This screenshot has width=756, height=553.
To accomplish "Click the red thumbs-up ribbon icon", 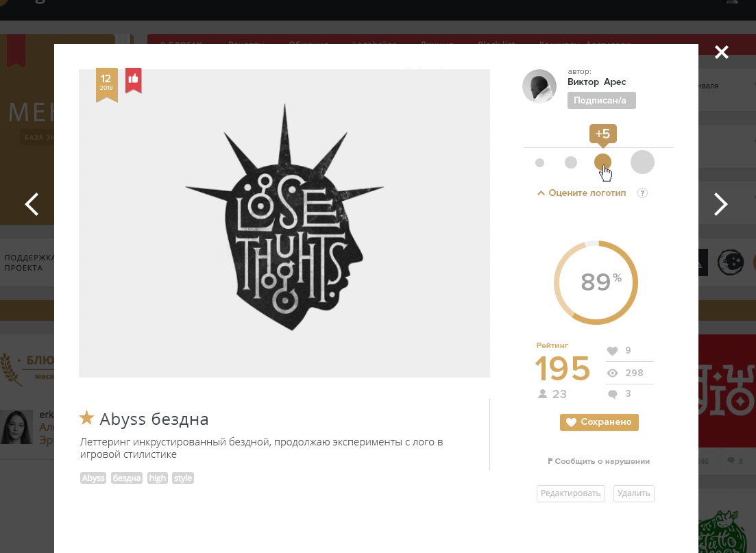I will coord(134,80).
